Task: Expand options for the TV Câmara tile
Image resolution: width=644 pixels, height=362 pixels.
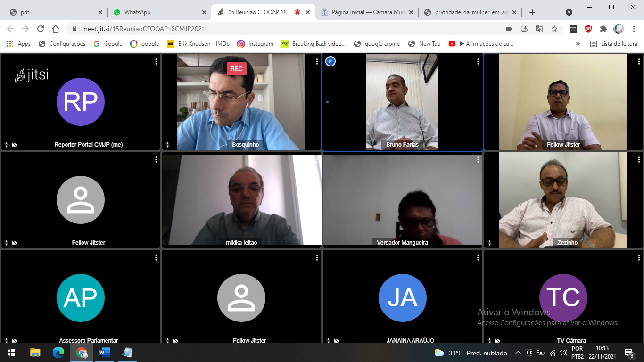Action: (638, 258)
